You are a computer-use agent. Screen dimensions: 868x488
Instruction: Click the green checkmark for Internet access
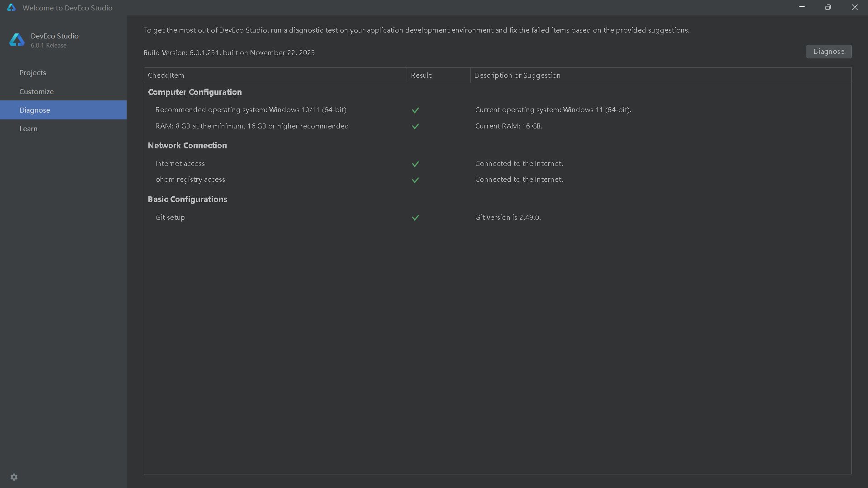pos(415,164)
